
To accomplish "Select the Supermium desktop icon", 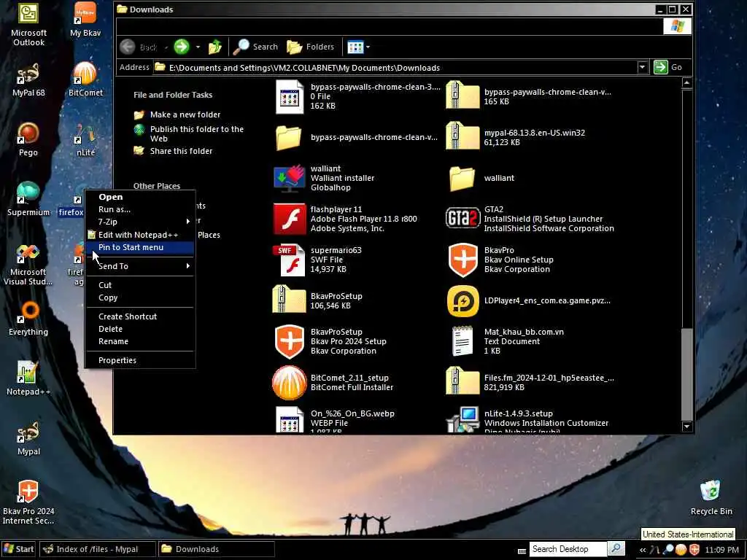I will [x=28, y=199].
